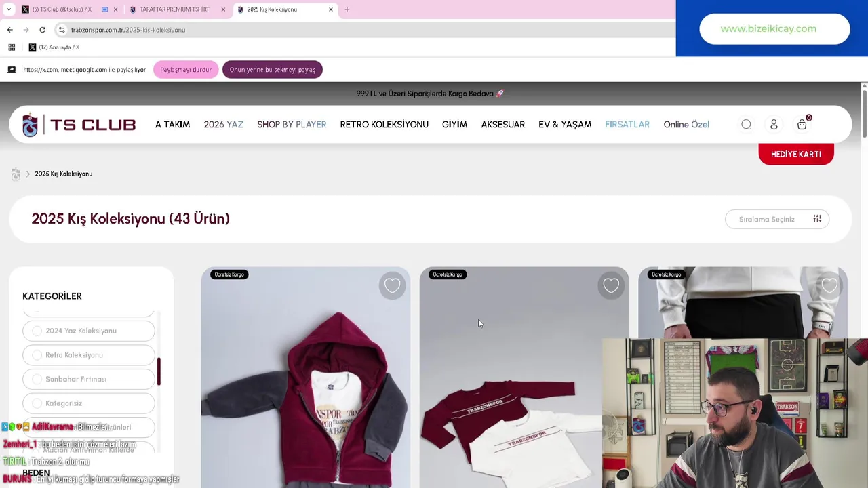The height and width of the screenshot is (488, 868).
Task: Open the site search icon
Action: tap(746, 125)
